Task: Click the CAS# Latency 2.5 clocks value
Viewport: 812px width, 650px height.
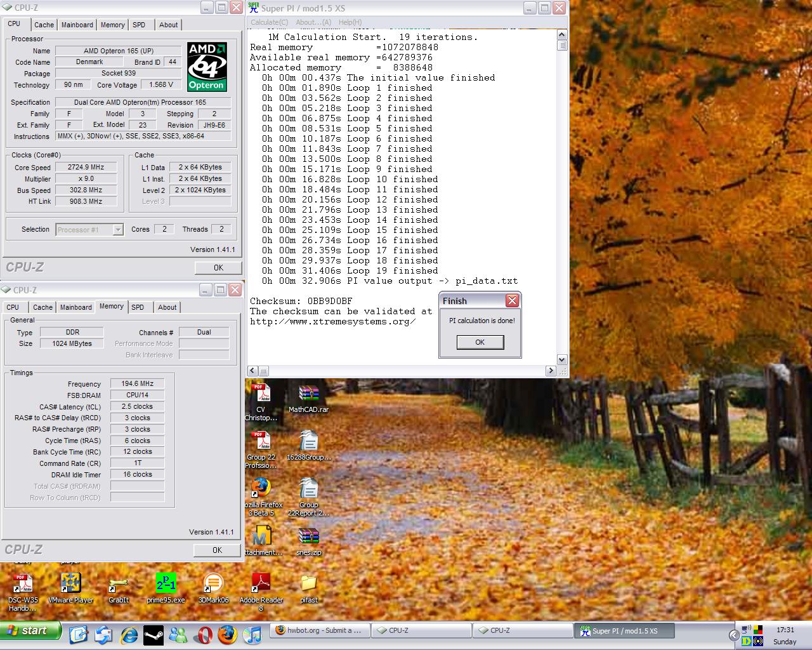Action: (137, 406)
